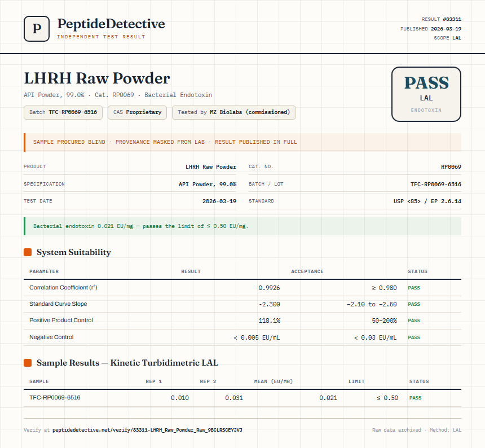This screenshot has height=448, width=485.
Task: Click the LIMIT column header
Action: [x=356, y=381]
